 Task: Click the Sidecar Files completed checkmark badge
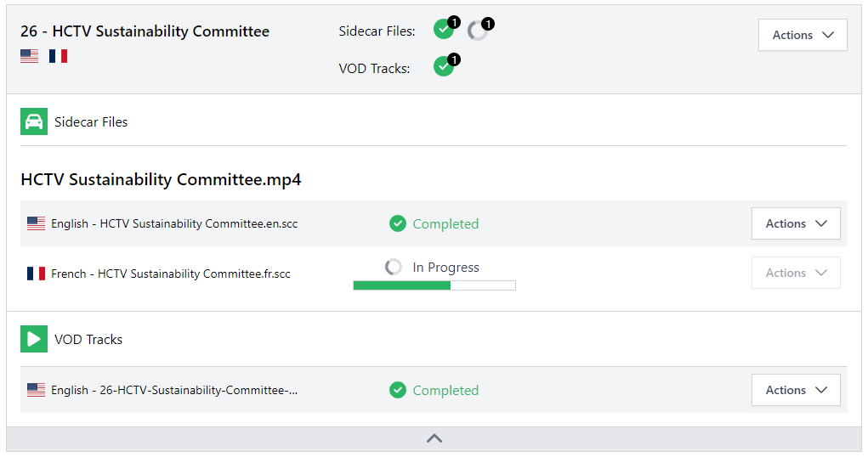click(444, 30)
